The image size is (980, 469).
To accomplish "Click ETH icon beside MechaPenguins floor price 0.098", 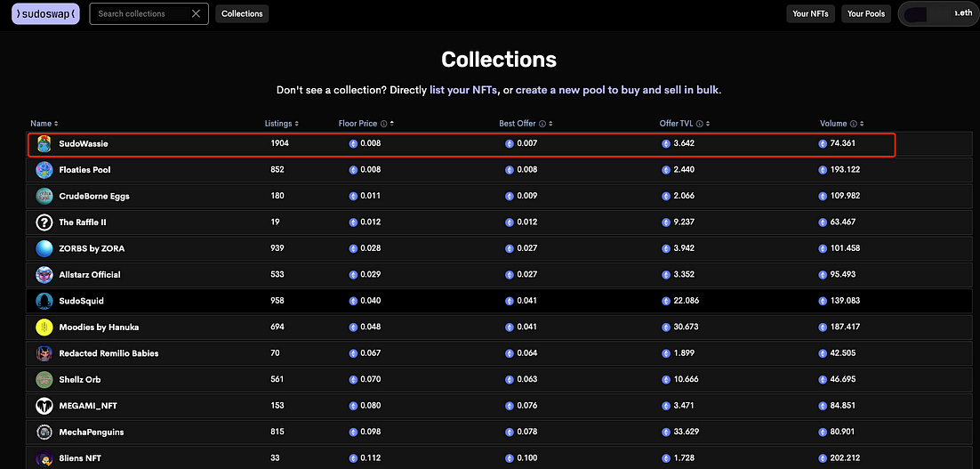I will point(353,433).
